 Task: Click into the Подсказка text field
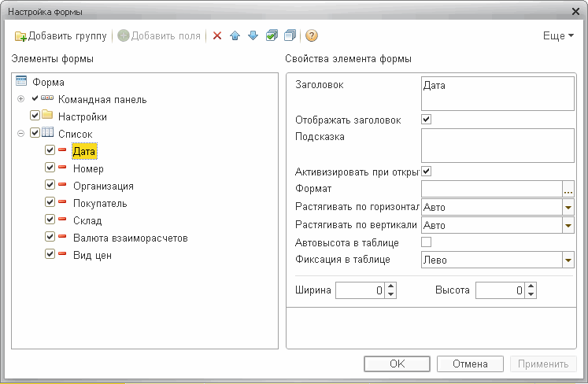tap(497, 145)
